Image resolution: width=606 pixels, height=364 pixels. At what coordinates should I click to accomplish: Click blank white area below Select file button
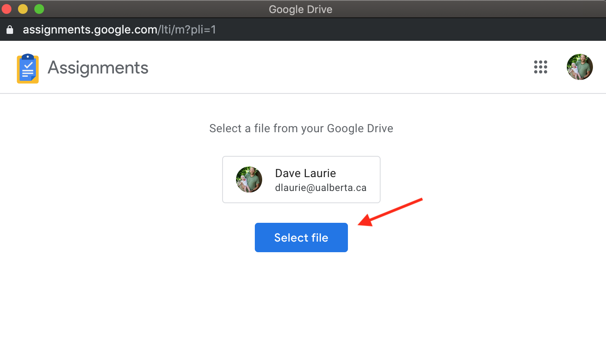[301, 306]
